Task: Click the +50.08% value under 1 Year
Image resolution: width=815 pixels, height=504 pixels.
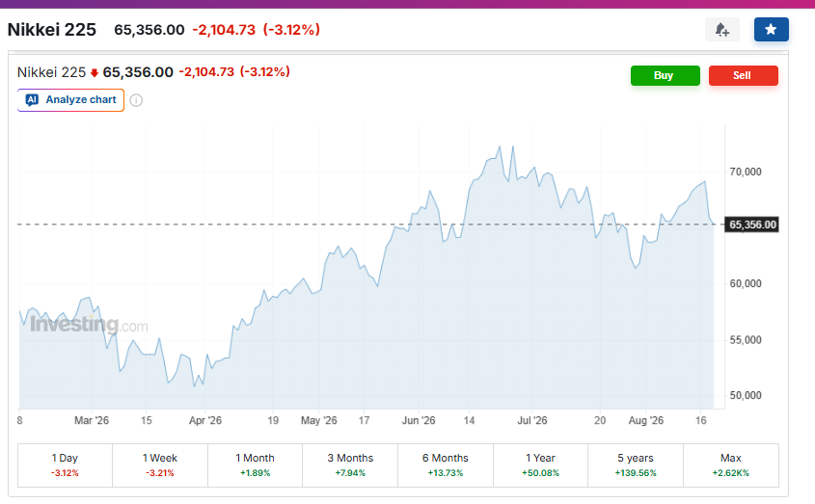Action: (x=540, y=473)
